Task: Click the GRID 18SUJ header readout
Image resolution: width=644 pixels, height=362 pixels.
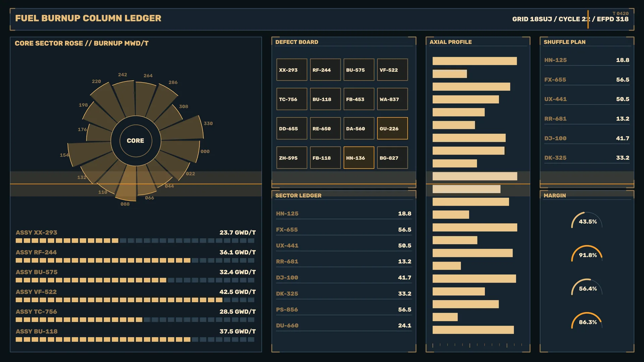Action: click(x=570, y=19)
